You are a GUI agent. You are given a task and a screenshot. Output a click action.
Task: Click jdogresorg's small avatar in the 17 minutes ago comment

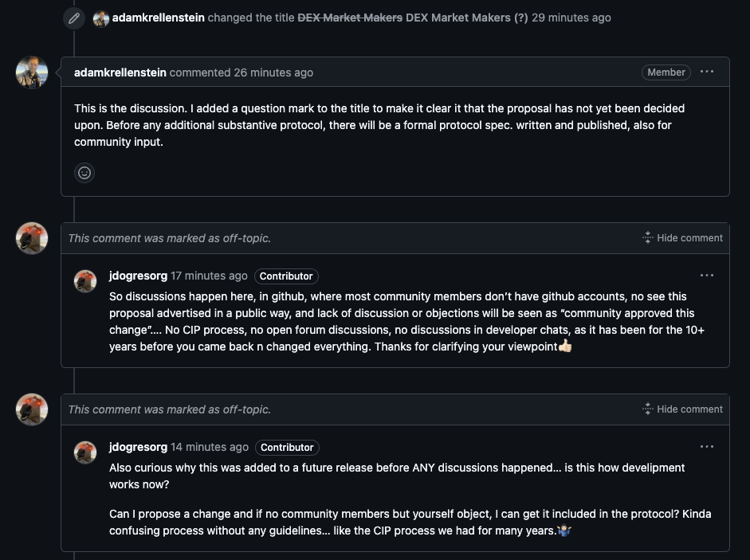[85, 280]
